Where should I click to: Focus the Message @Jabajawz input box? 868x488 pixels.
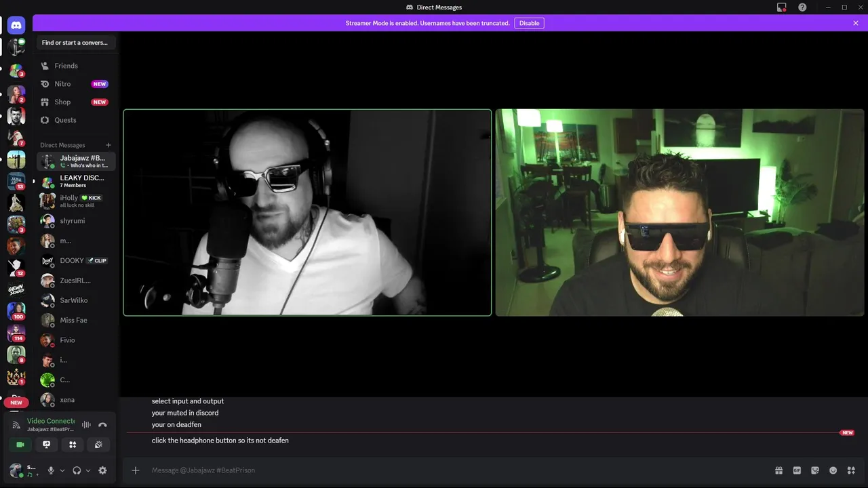point(458,470)
